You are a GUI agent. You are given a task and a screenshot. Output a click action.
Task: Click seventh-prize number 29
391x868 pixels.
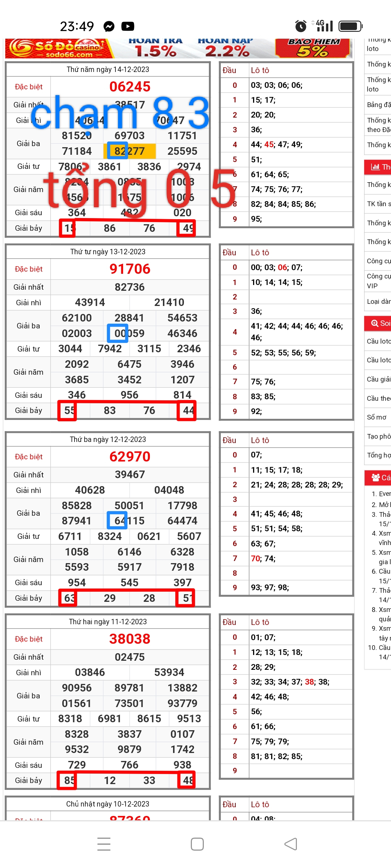(x=110, y=598)
